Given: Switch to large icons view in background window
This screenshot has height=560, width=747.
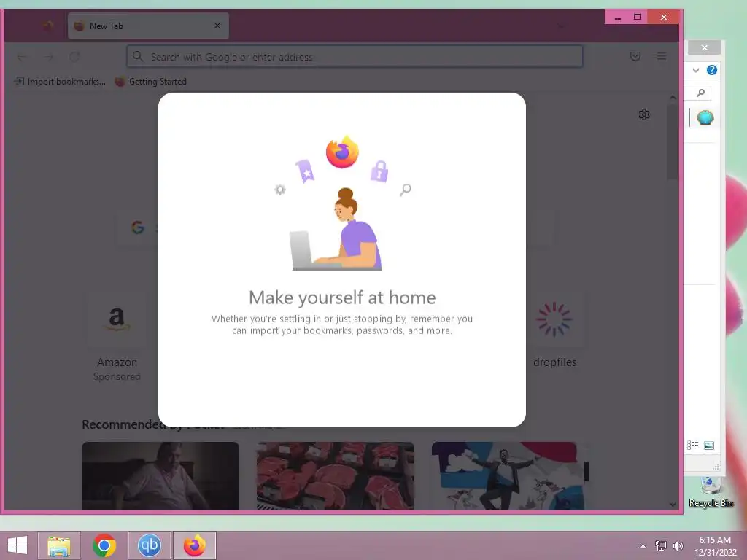Looking at the screenshot, I should [x=709, y=446].
